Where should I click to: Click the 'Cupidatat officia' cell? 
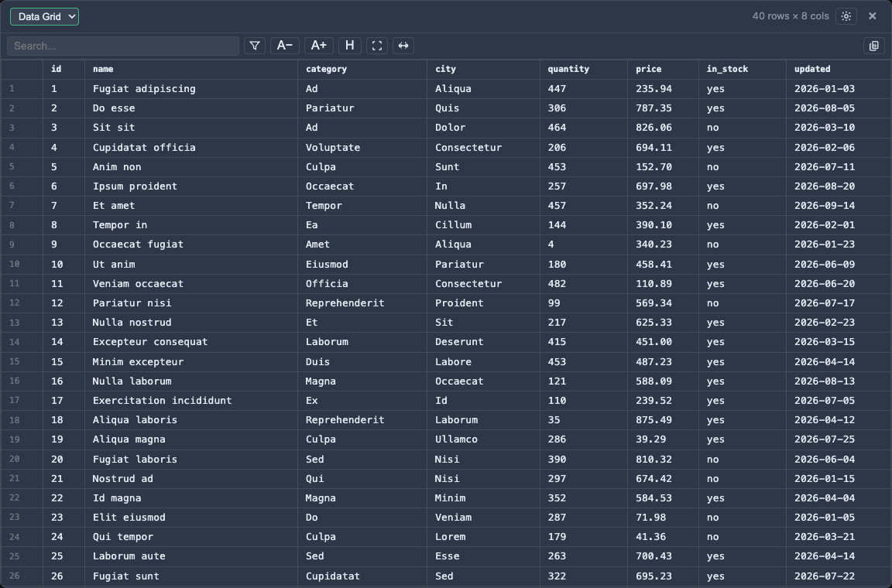(191, 147)
